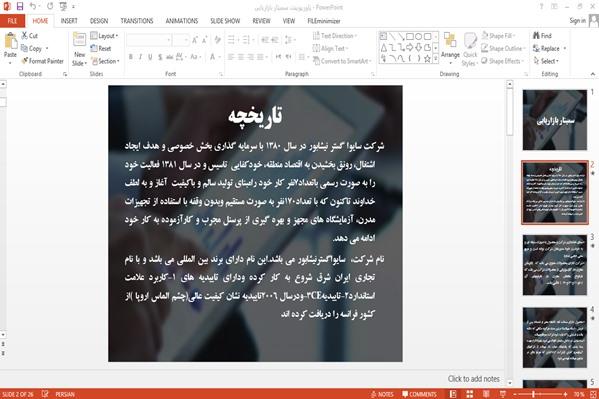The width and height of the screenshot is (599, 399).
Task: Toggle the Comments pane in status bar
Action: pyautogui.click(x=419, y=394)
